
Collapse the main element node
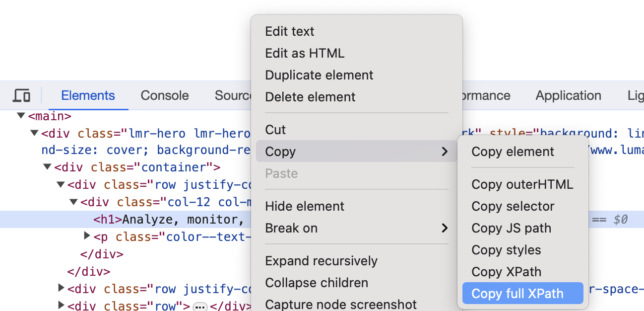21,116
